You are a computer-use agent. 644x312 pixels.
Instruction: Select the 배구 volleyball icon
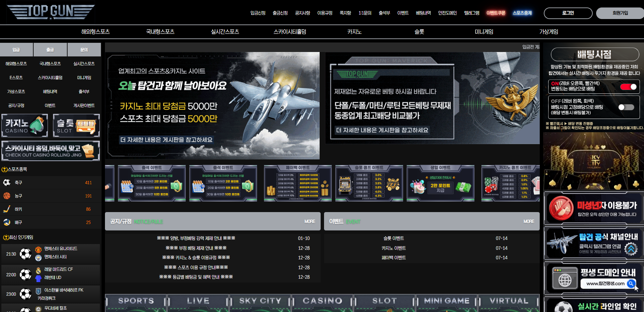click(x=7, y=222)
